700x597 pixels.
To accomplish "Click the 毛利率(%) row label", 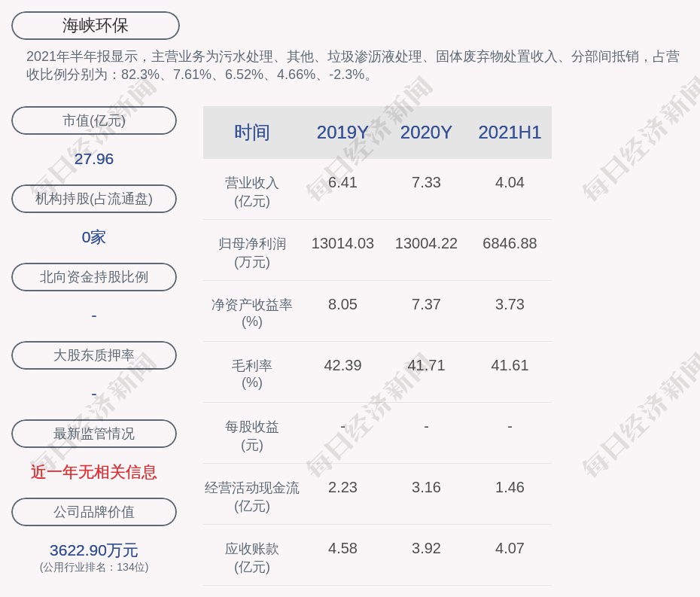I will (251, 374).
